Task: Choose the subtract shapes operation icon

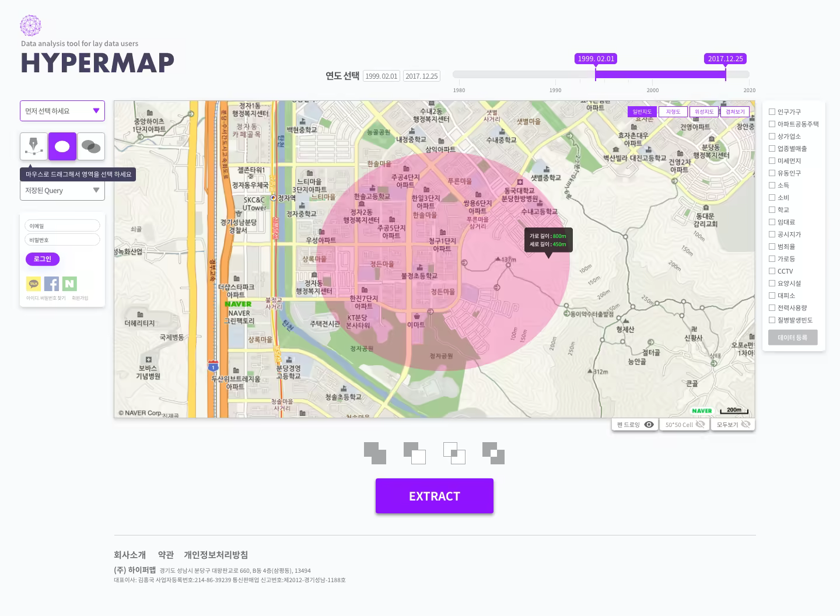Action: [415, 453]
